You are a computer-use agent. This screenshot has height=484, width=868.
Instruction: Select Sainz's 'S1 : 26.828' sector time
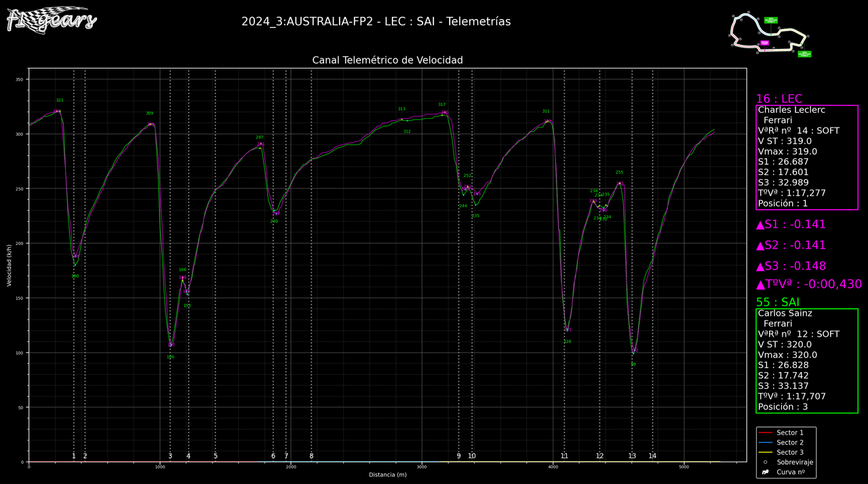[x=783, y=365]
